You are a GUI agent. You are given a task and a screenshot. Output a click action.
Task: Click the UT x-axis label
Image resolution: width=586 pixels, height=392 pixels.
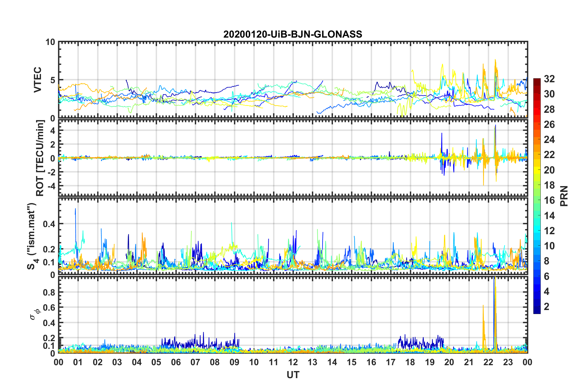(293, 375)
